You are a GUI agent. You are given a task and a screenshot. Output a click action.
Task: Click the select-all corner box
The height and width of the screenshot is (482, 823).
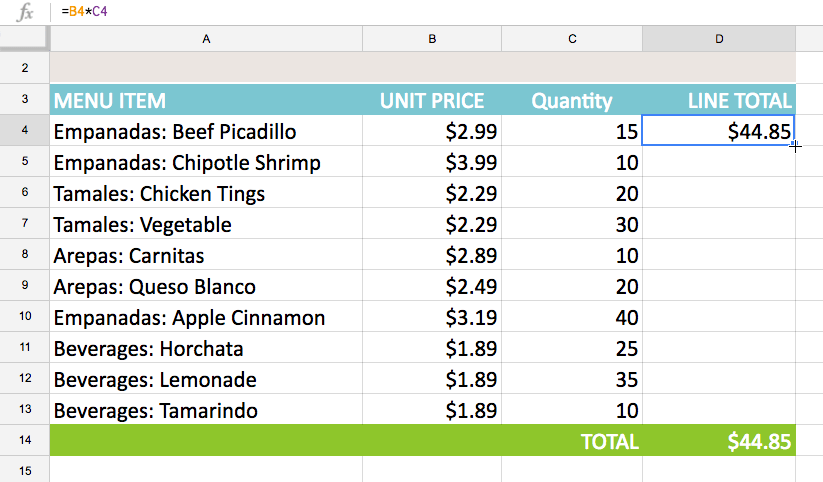(x=25, y=39)
